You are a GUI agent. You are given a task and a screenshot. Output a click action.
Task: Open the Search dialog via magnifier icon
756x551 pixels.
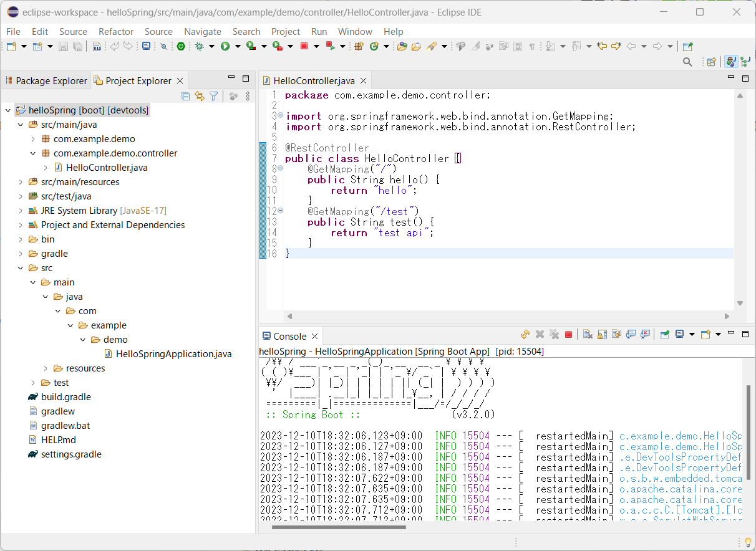tap(687, 62)
